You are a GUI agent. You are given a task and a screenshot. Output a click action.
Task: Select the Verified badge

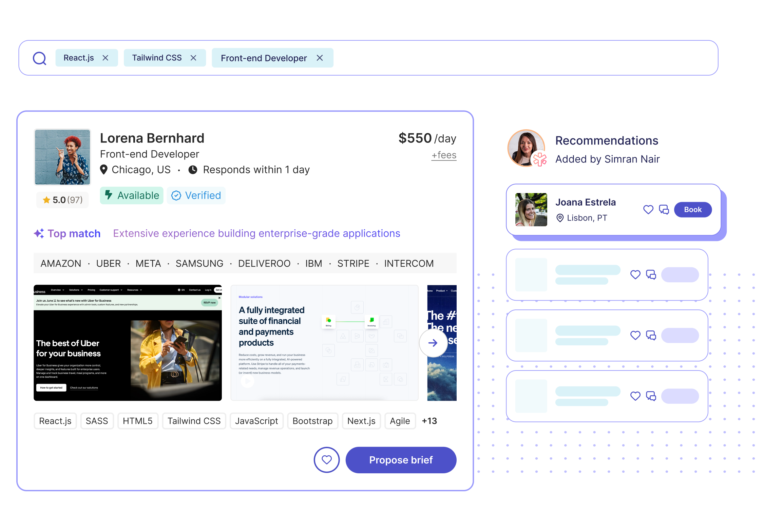pyautogui.click(x=196, y=195)
